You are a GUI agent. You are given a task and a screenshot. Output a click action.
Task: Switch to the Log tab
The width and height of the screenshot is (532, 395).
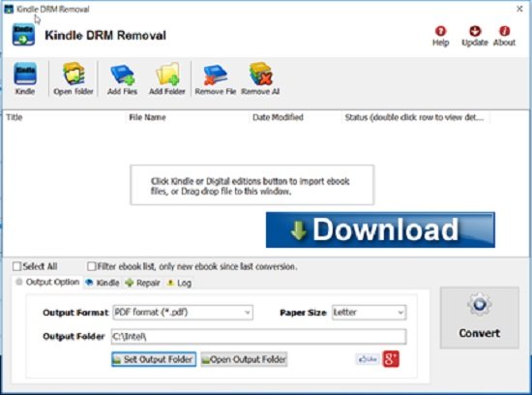[180, 283]
